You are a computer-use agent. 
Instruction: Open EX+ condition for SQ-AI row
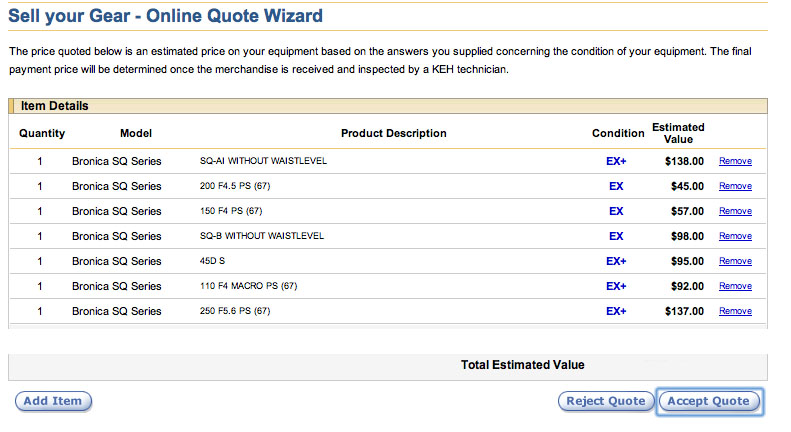coord(616,161)
